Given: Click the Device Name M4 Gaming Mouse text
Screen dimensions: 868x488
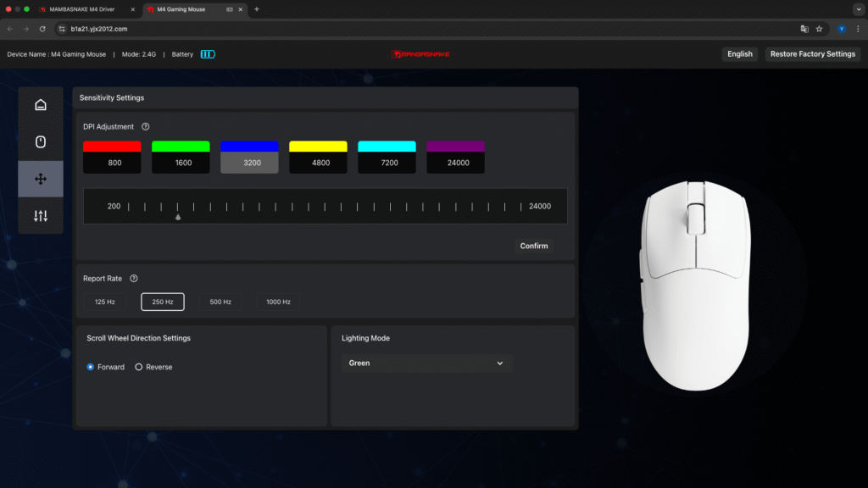Looking at the screenshot, I should pyautogui.click(x=57, y=54).
